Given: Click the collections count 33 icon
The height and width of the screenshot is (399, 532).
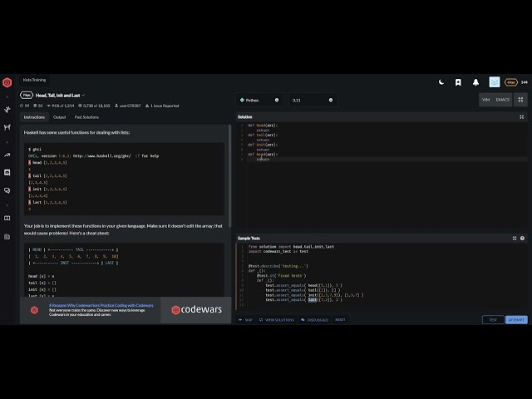Looking at the screenshot, I should 37,106.
